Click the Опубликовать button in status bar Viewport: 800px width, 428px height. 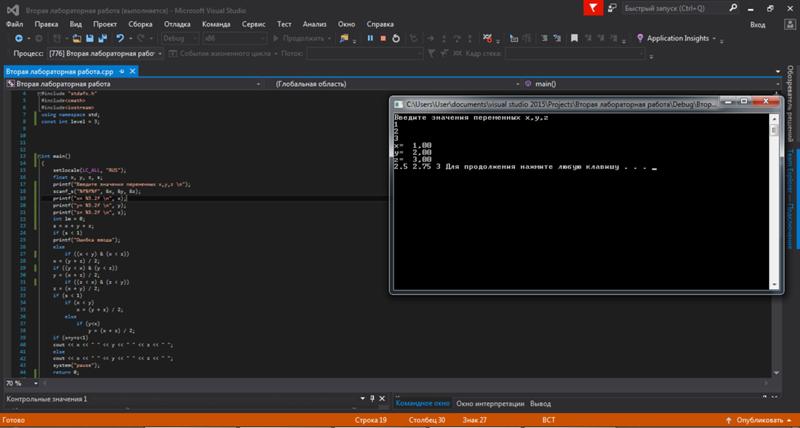[x=760, y=420]
